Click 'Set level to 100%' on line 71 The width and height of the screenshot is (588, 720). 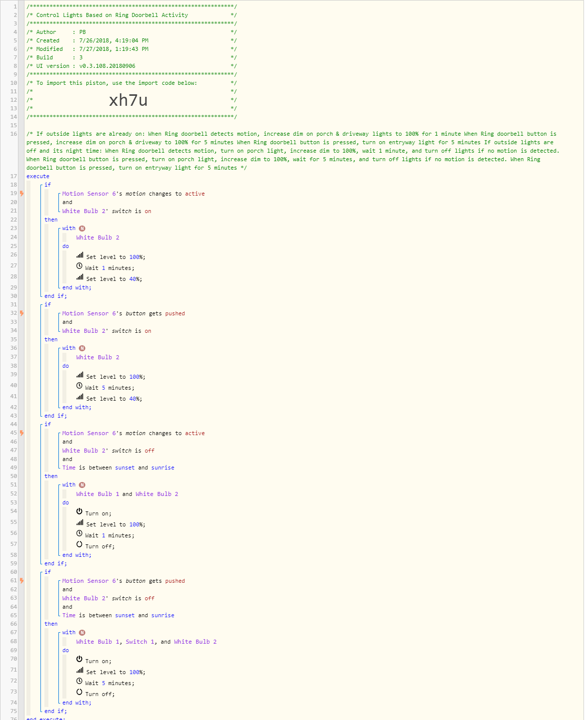pyautogui.click(x=116, y=672)
